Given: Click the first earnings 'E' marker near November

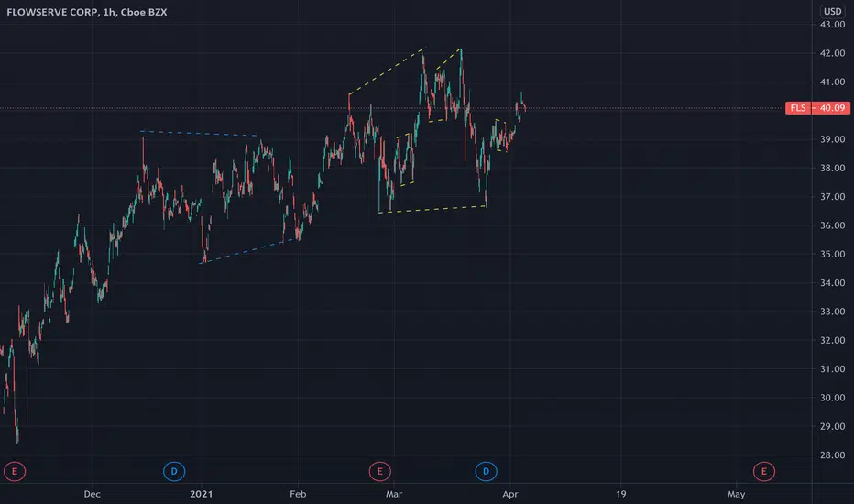Looking at the screenshot, I should pos(15,471).
